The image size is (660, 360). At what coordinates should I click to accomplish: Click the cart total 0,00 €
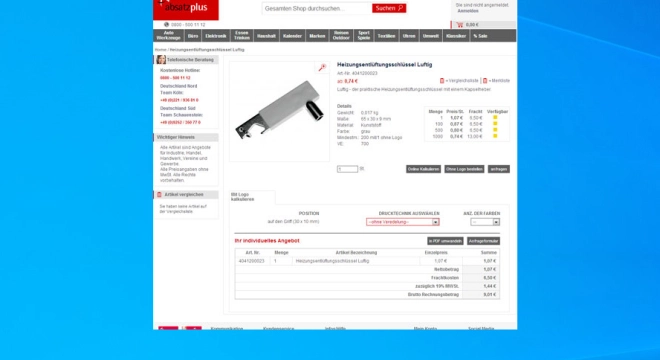(x=472, y=25)
